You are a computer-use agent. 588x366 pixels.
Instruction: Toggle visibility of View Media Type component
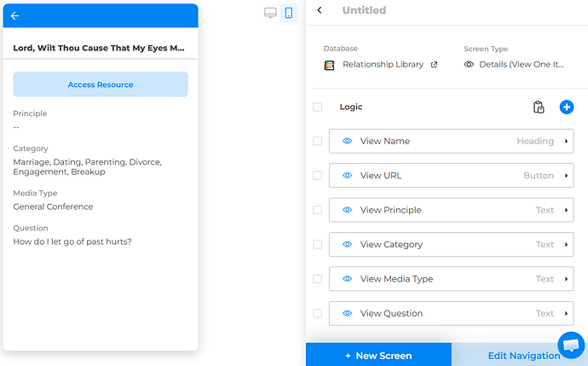click(347, 279)
